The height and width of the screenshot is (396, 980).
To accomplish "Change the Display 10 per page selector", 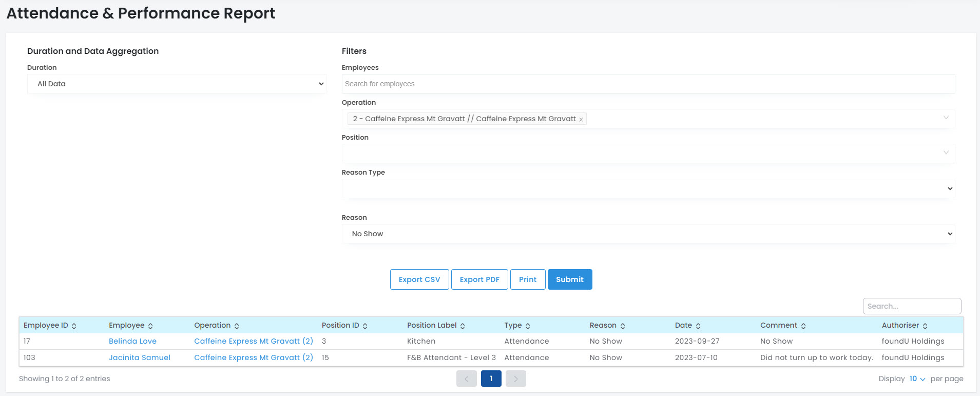I will [x=917, y=379].
